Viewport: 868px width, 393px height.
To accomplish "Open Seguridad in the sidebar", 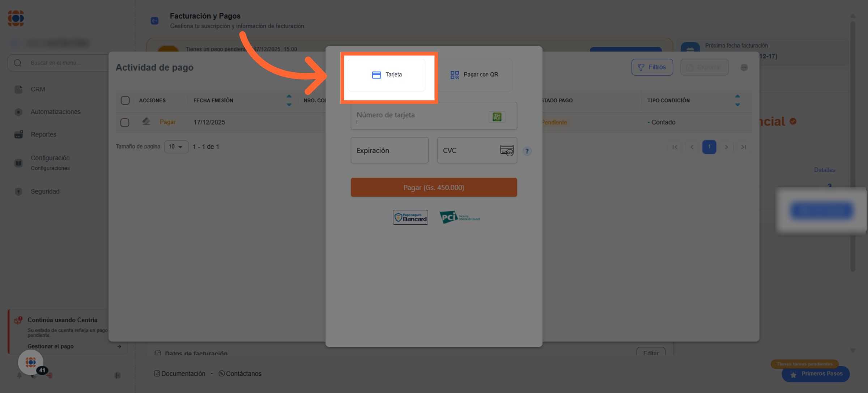I will (x=45, y=191).
